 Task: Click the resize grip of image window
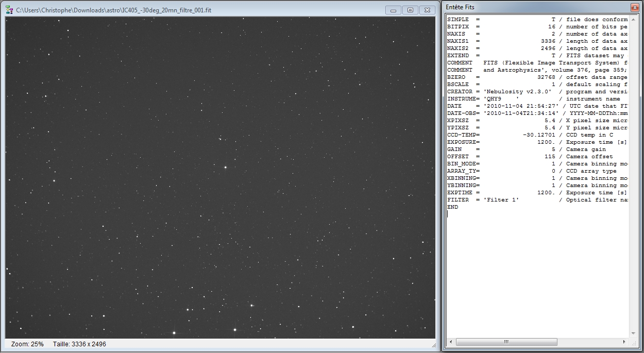pos(433,345)
